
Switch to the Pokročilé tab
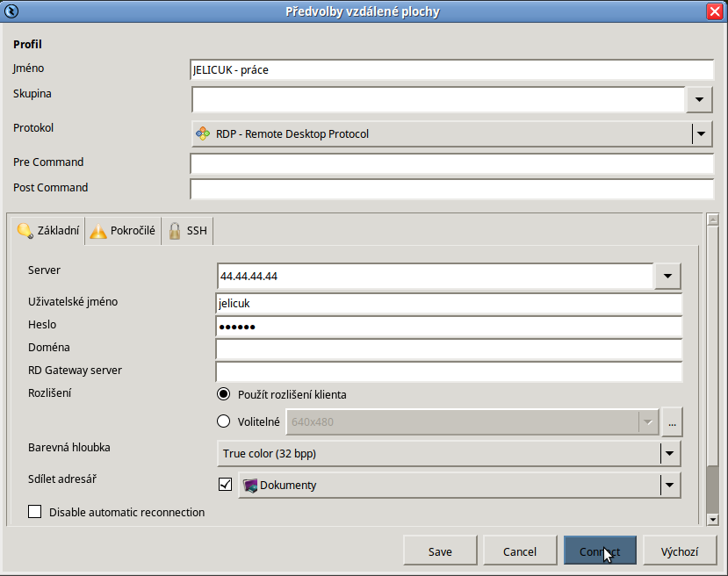[123, 231]
